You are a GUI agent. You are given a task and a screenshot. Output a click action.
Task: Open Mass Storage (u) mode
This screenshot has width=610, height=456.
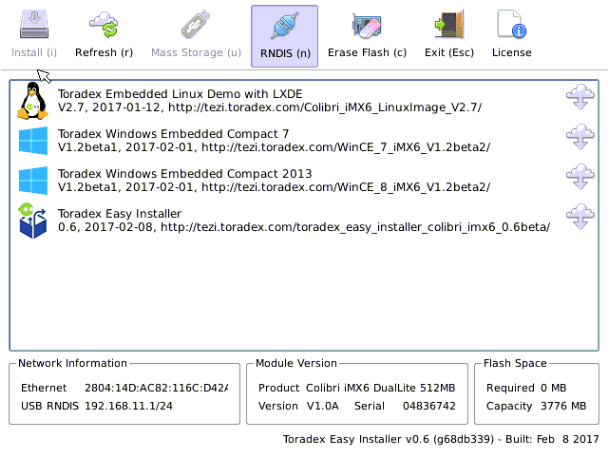pyautogui.click(x=196, y=36)
